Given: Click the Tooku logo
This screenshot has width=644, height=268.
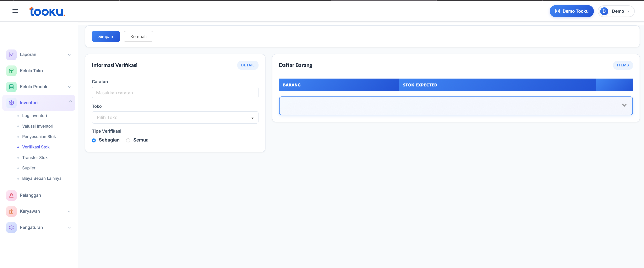Looking at the screenshot, I should coord(47,12).
